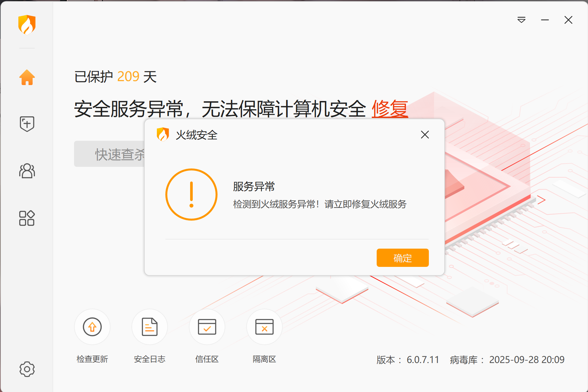The image size is (588, 392).
Task: Click the version number 6.0.7.11
Action: click(423, 360)
